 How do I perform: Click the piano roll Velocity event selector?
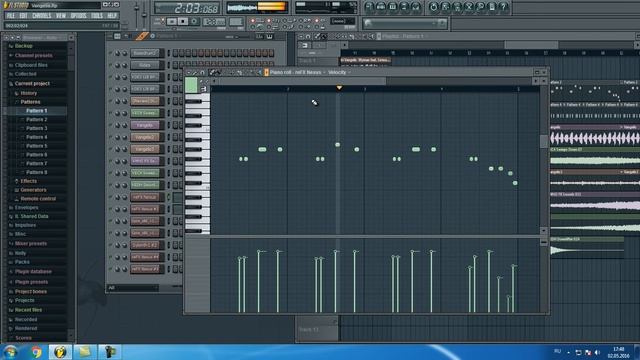point(337,73)
